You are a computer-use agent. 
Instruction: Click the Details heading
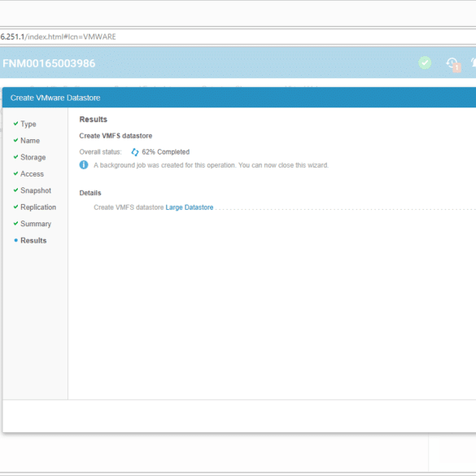pos(90,193)
